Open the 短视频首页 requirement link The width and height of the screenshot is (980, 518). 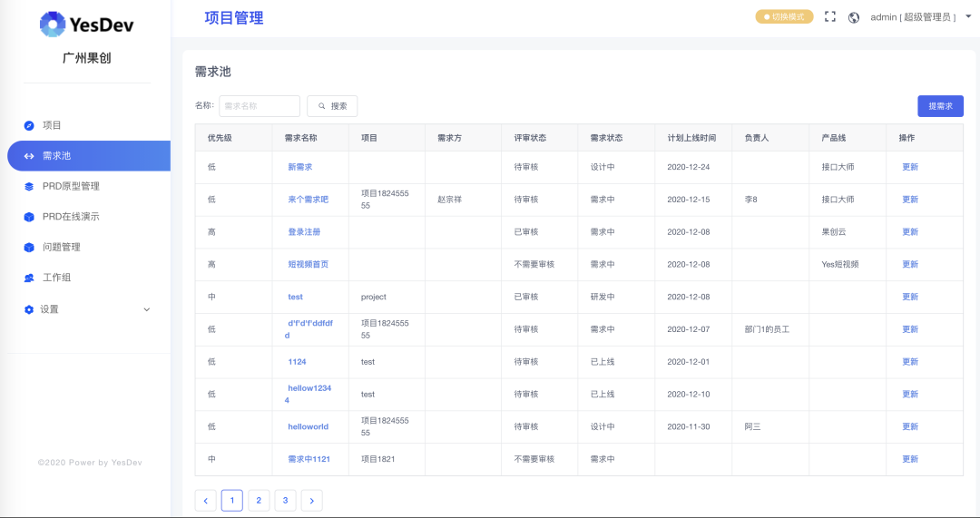(x=309, y=265)
